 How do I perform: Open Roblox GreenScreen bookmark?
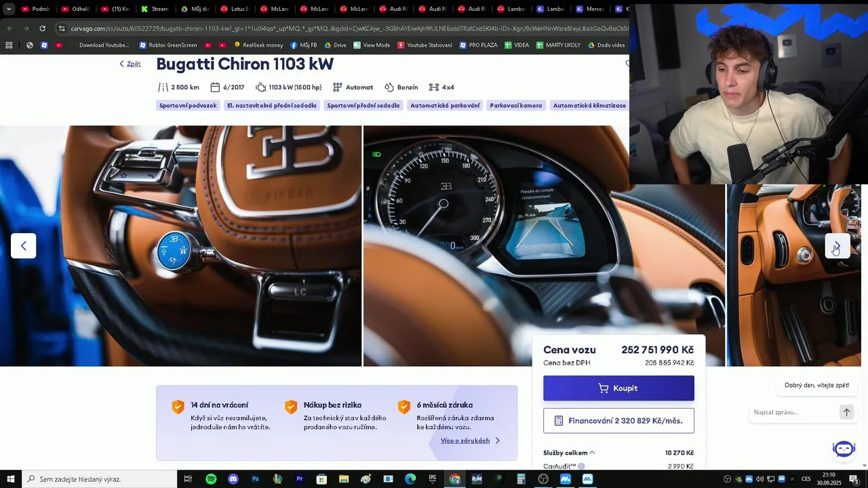pos(168,45)
